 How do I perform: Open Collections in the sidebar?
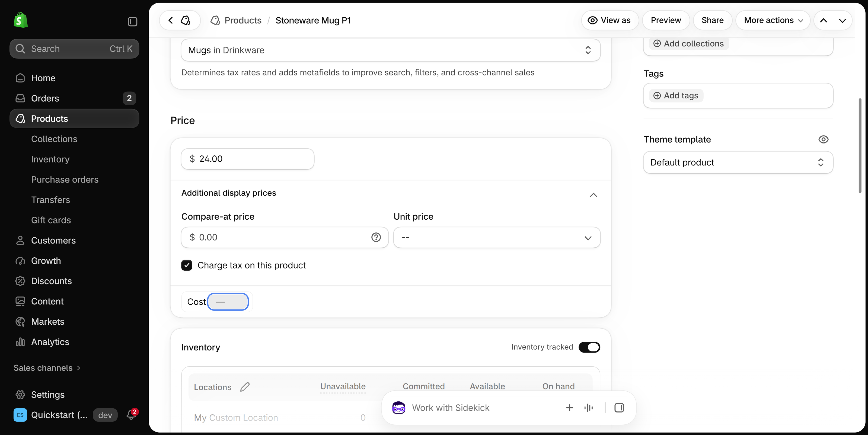coord(54,139)
